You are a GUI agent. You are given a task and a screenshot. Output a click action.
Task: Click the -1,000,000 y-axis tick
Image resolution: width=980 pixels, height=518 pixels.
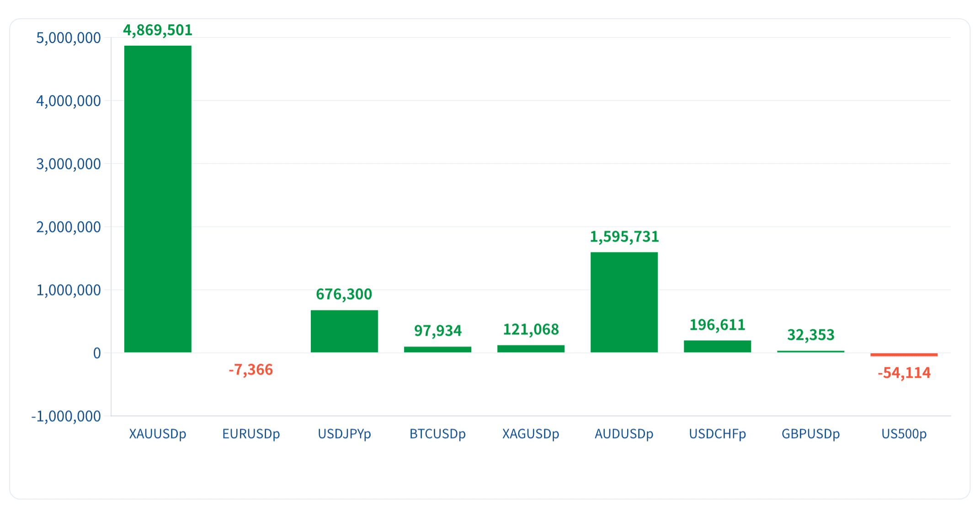point(66,416)
